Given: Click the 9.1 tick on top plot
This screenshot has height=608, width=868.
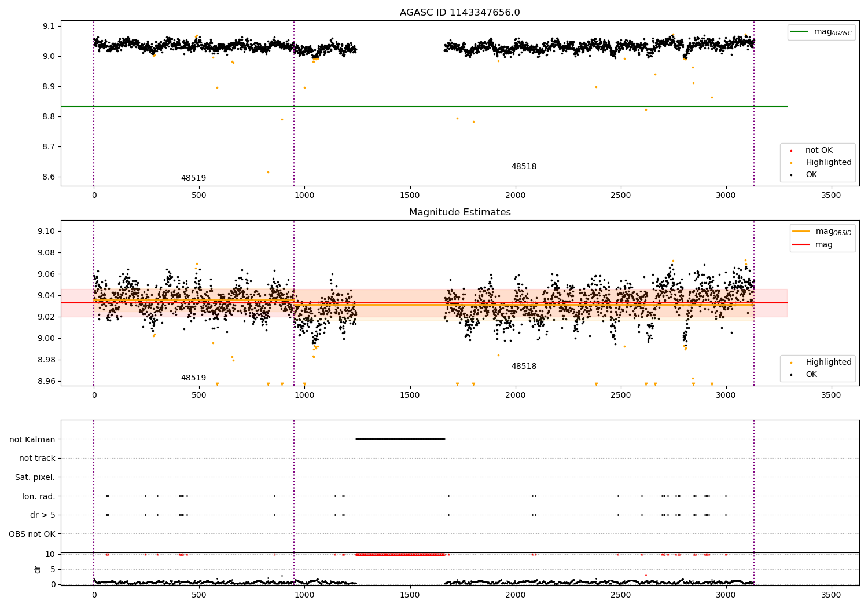Looking at the screenshot, I should [49, 27].
